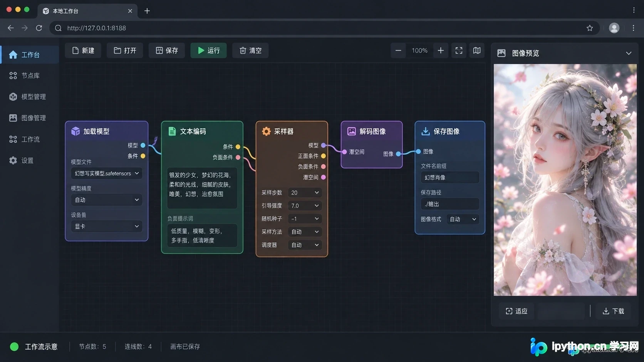The image size is (644, 362).
Task: Go to 模型管理 in the sidebar
Action: (x=30, y=97)
